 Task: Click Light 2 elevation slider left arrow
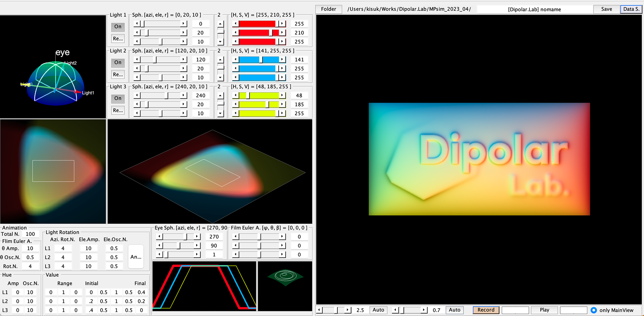137,69
